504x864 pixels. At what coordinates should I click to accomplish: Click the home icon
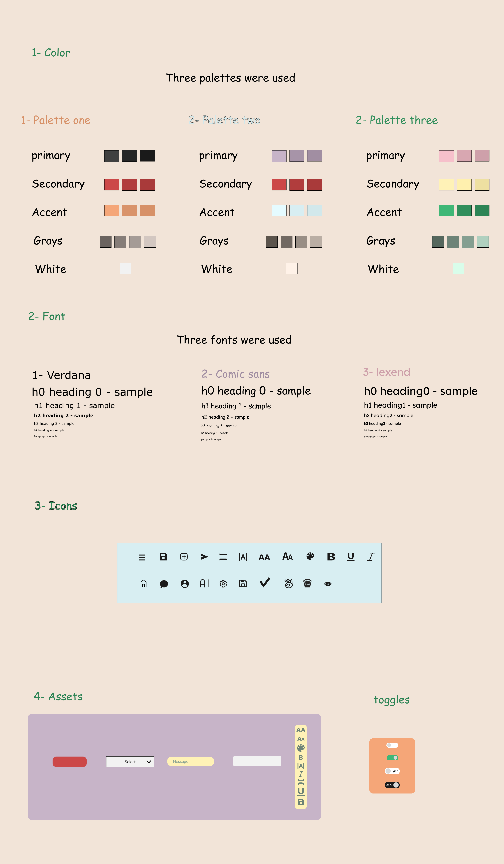pyautogui.click(x=143, y=583)
